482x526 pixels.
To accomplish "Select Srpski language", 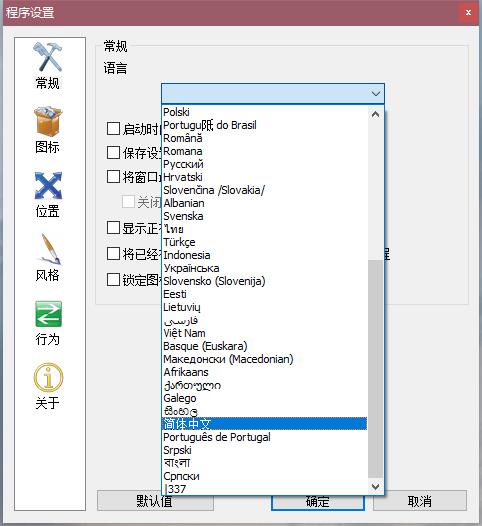I will pos(265,450).
